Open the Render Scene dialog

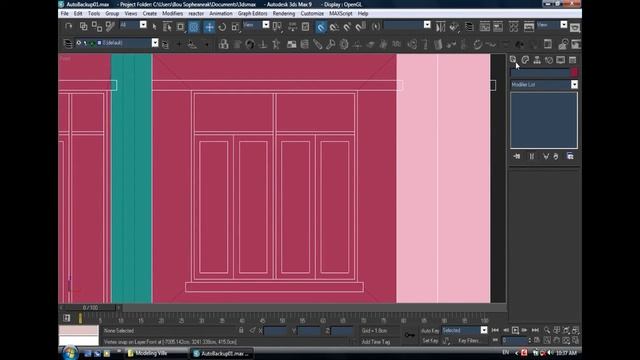point(529,27)
